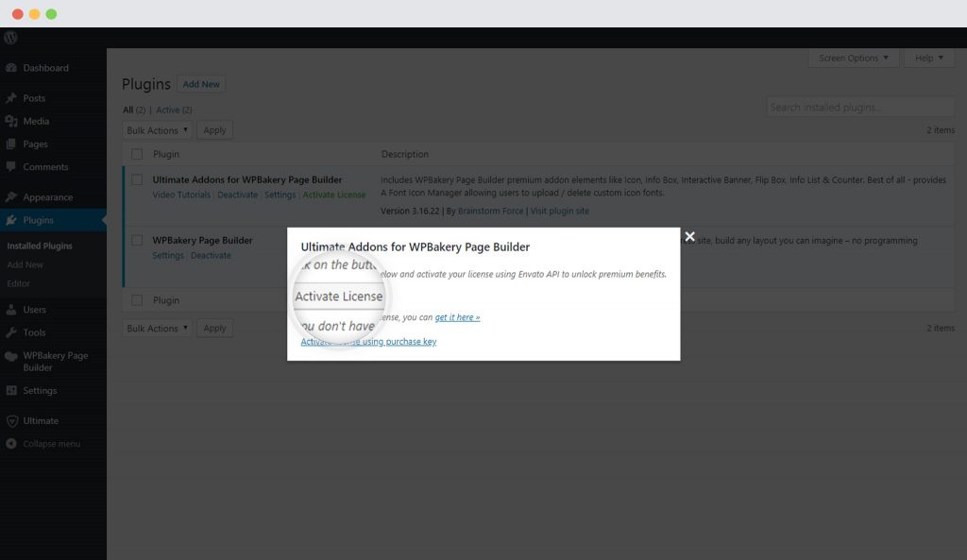
Task: Click the Tools wrench icon
Action: click(11, 332)
